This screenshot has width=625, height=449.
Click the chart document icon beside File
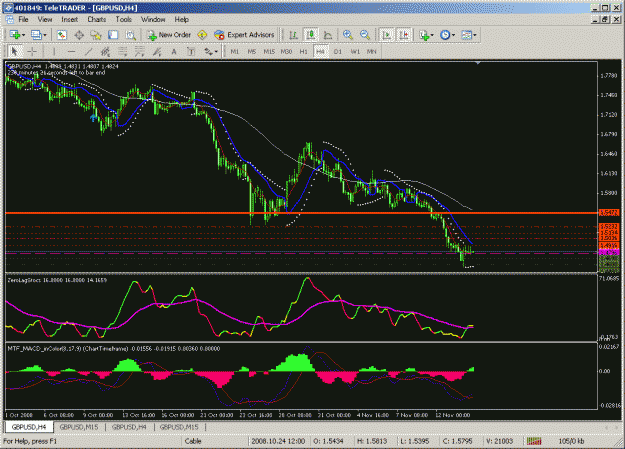tap(9, 20)
